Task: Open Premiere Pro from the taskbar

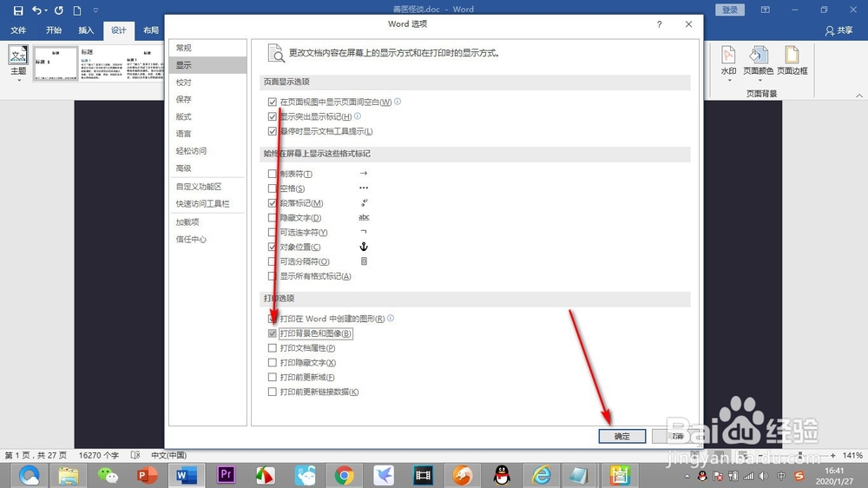Action: click(x=226, y=475)
